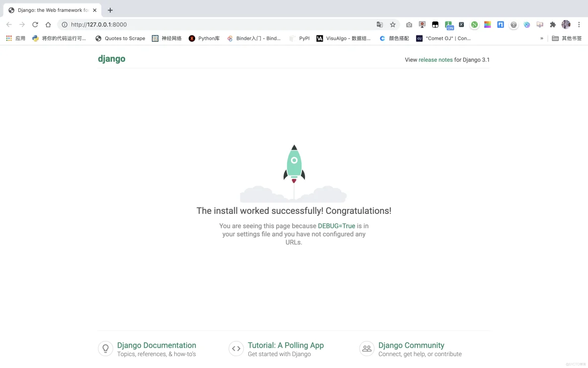The width and height of the screenshot is (588, 368).
Task: Click the camera screenshot extension
Action: pyautogui.click(x=409, y=25)
